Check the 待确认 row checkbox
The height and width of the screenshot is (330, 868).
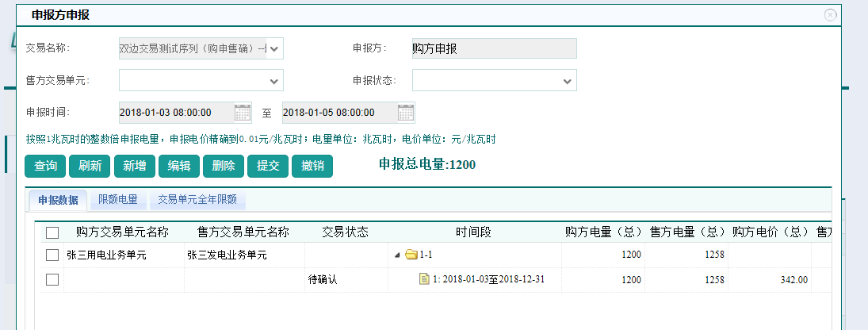coord(52,279)
